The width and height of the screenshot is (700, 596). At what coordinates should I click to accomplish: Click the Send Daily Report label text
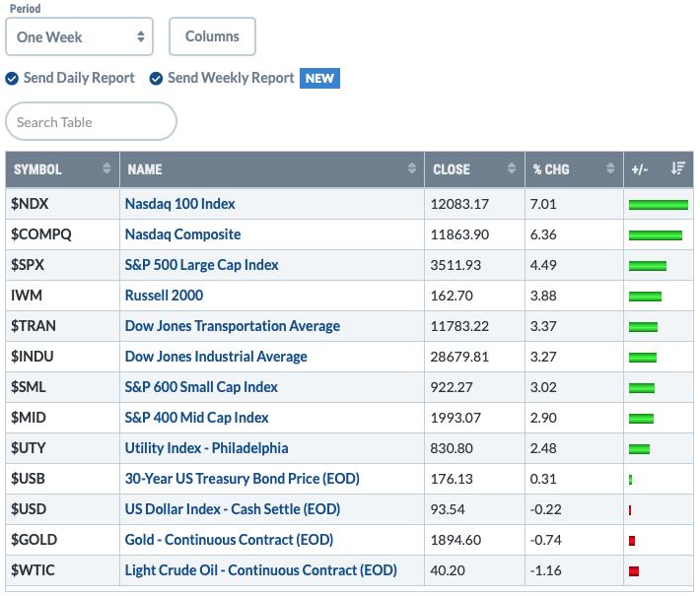pyautogui.click(x=79, y=78)
